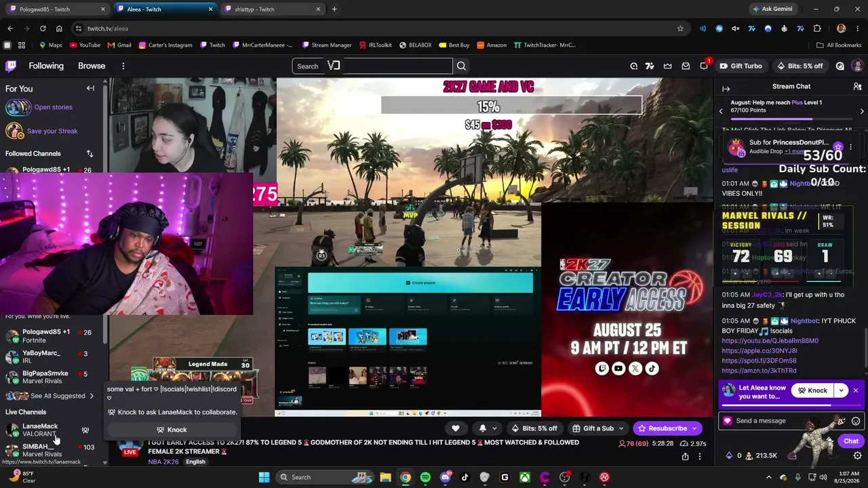Collapse the For You sidebar

tap(90, 88)
